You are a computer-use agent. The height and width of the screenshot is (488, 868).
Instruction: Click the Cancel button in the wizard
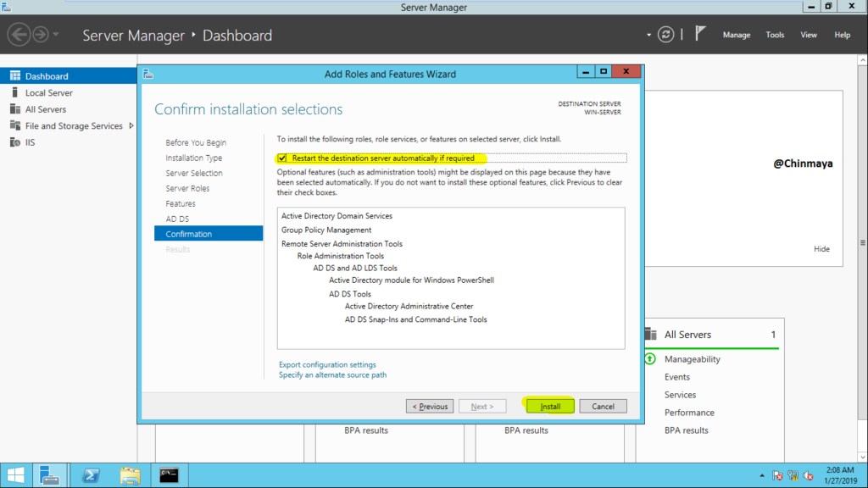(603, 406)
